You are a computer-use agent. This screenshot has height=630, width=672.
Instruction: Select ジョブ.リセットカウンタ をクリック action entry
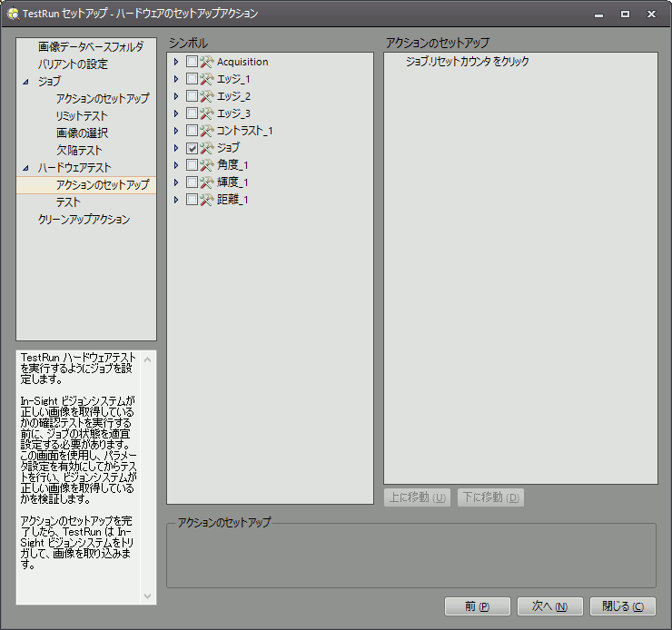click(x=467, y=62)
